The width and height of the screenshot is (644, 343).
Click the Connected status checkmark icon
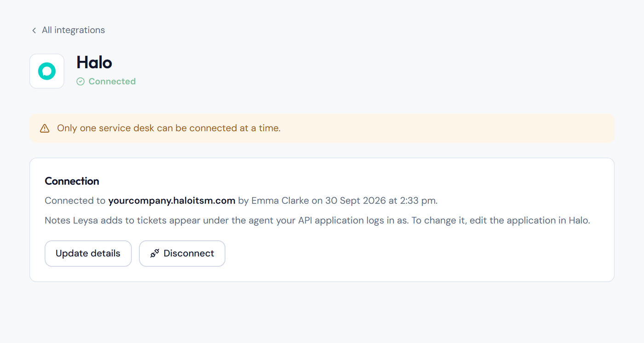click(80, 81)
